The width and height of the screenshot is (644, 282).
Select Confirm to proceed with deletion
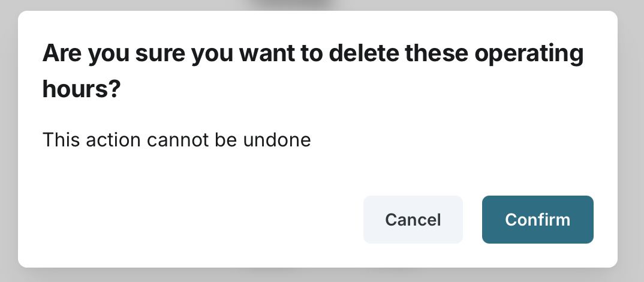coord(537,220)
